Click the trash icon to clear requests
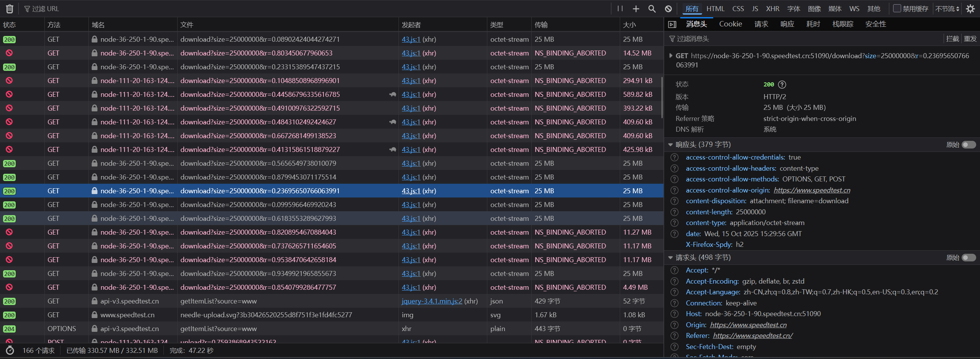This screenshot has height=359, width=980. tap(10, 9)
